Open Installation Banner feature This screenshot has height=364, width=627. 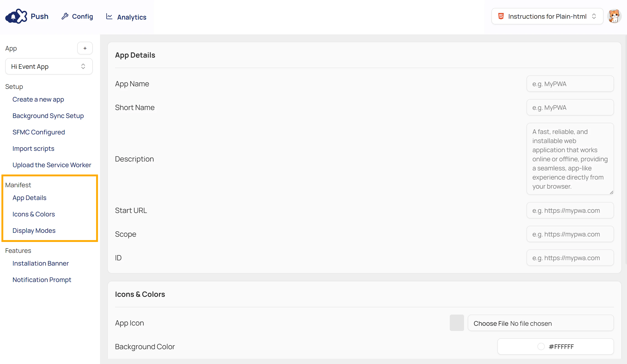pyautogui.click(x=41, y=264)
